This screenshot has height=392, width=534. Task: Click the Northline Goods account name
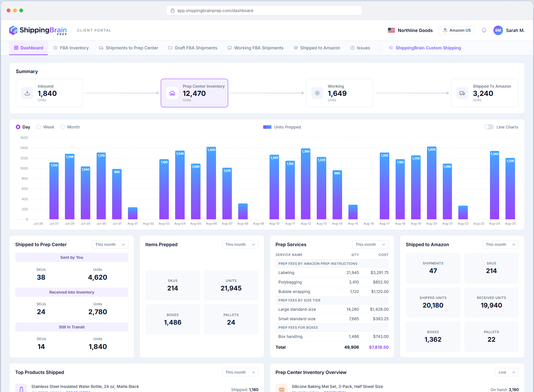[x=415, y=30]
